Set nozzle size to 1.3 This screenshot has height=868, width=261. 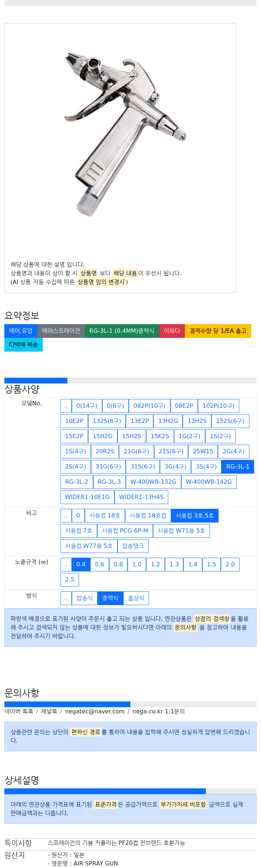(174, 565)
